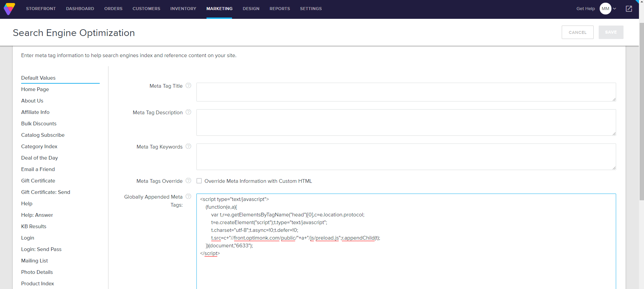Click the Save button
This screenshot has width=644, height=289.
pos(611,32)
